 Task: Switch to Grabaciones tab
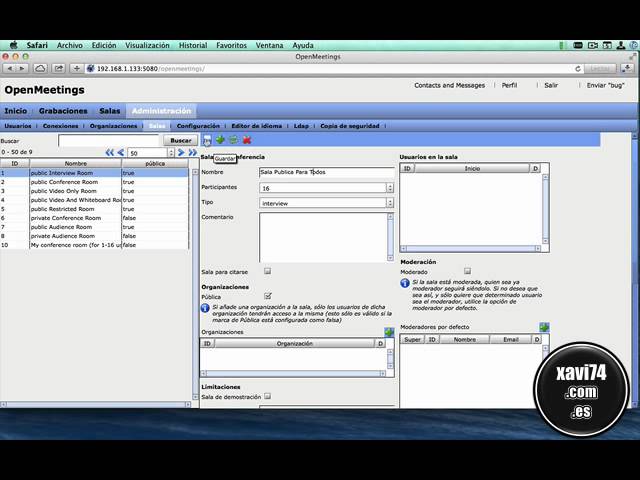[63, 111]
